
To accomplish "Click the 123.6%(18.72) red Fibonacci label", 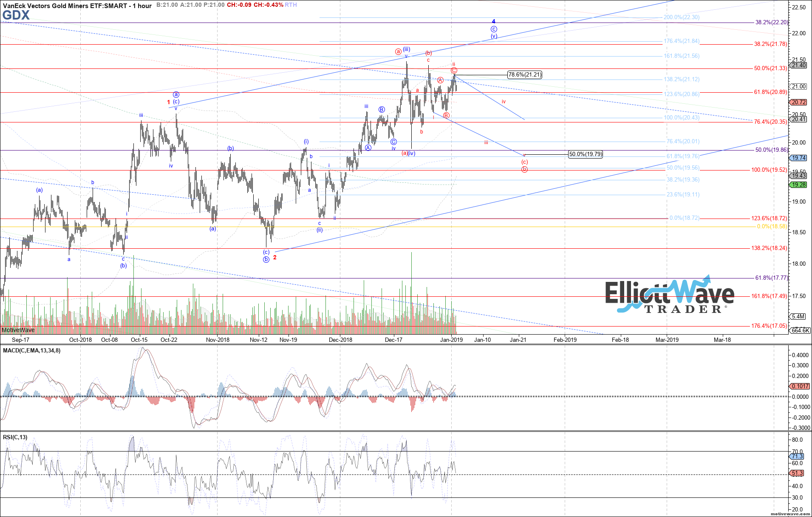I will tap(770, 219).
